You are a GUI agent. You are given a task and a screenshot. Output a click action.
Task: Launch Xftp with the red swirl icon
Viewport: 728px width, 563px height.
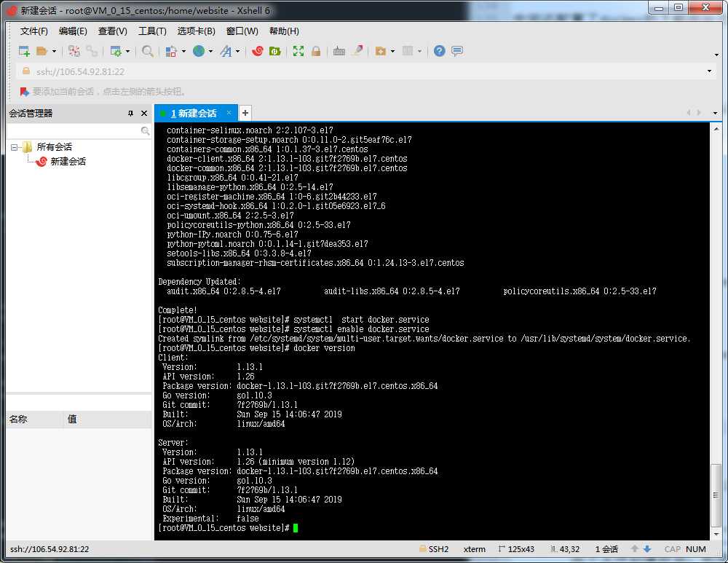pos(257,51)
